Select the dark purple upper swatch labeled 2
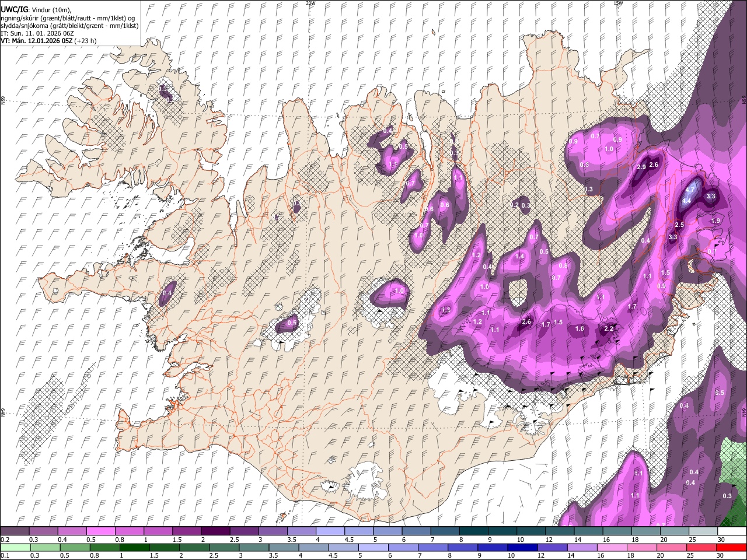The width and height of the screenshot is (747, 560). [x=215, y=531]
